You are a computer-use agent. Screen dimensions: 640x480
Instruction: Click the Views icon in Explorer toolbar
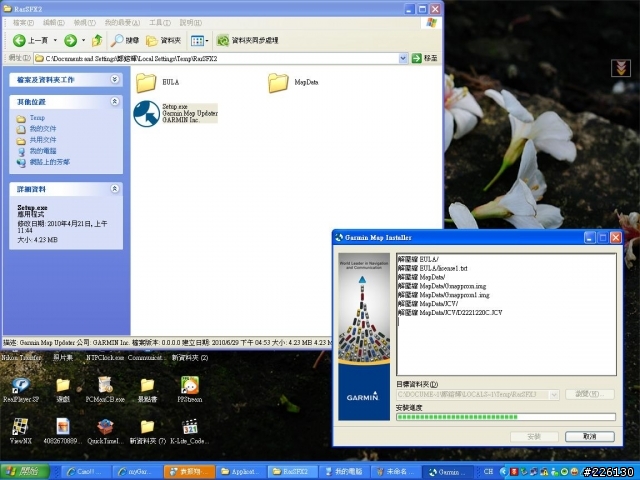(x=197, y=40)
